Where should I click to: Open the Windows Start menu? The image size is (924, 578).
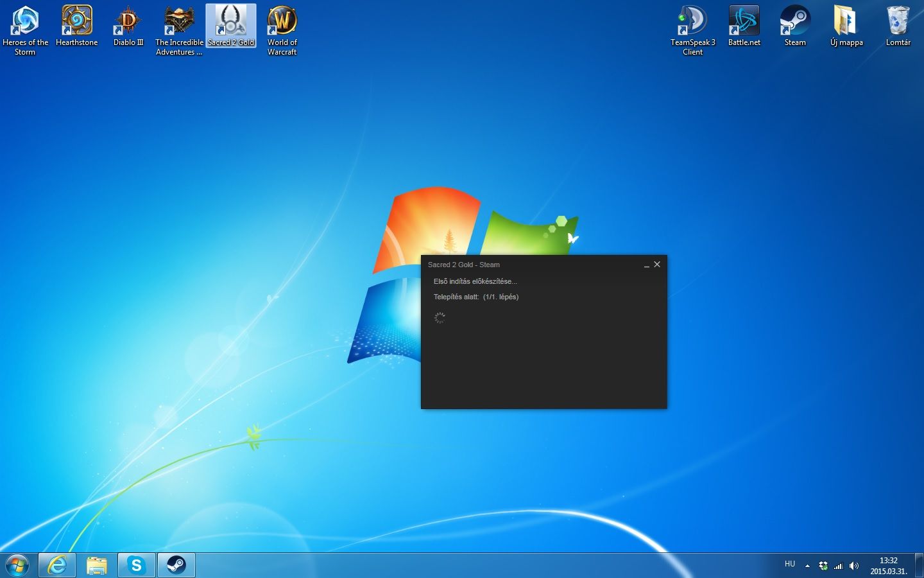(17, 565)
